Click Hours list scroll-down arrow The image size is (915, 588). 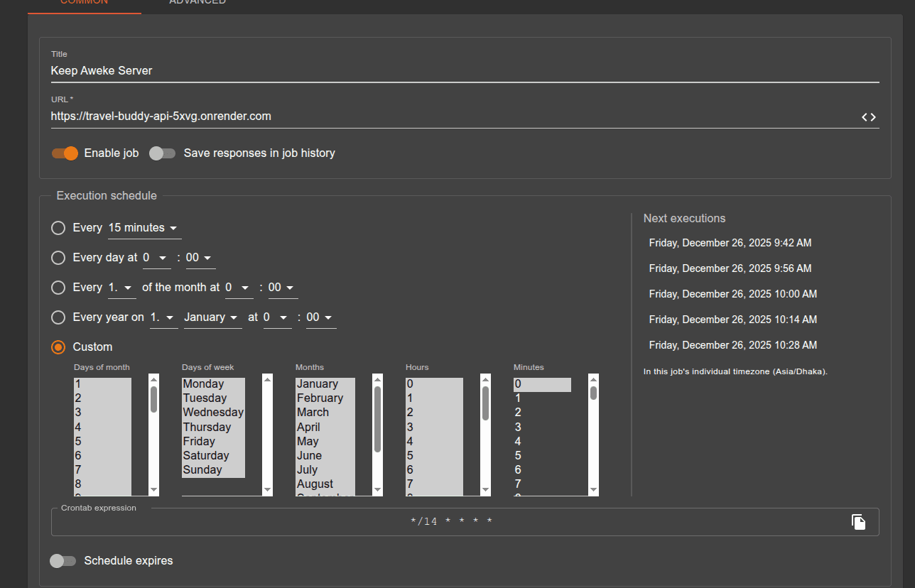(485, 489)
